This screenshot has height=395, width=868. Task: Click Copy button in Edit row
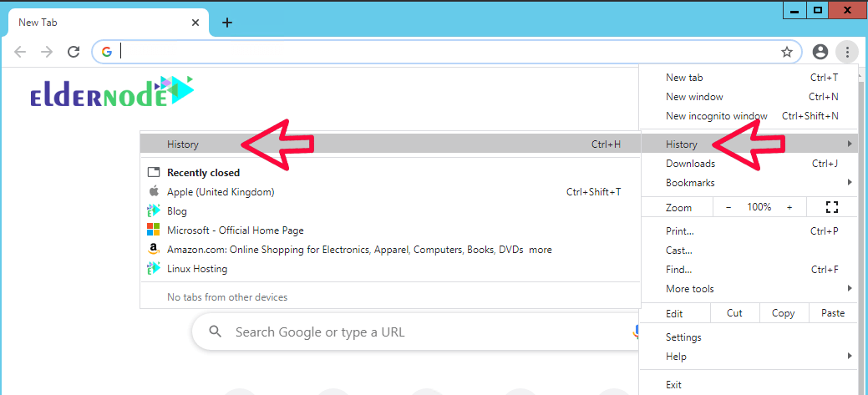tap(784, 313)
